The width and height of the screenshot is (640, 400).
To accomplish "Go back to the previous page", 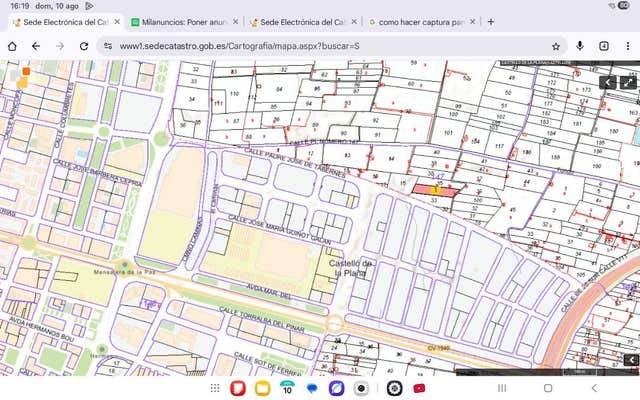I will [x=36, y=46].
